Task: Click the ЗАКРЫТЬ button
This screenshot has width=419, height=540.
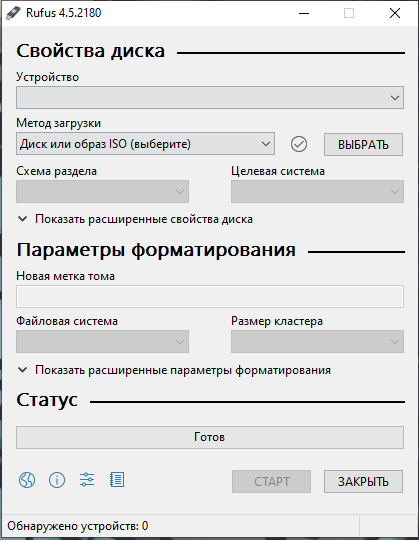Action: coord(363,481)
